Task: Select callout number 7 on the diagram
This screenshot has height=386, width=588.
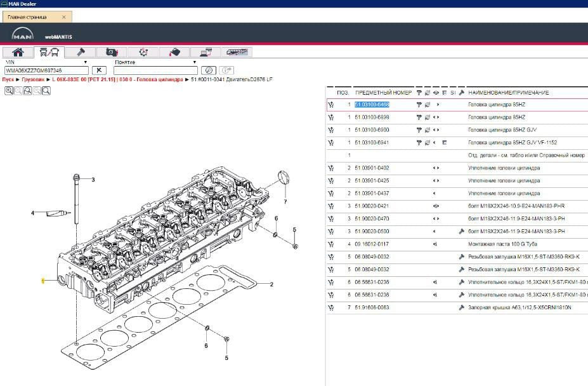Action: point(285,202)
